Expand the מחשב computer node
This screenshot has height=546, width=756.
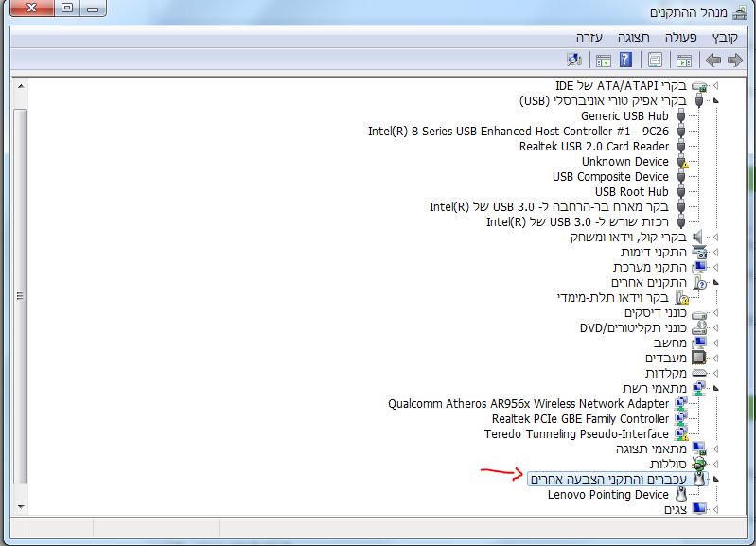716,343
